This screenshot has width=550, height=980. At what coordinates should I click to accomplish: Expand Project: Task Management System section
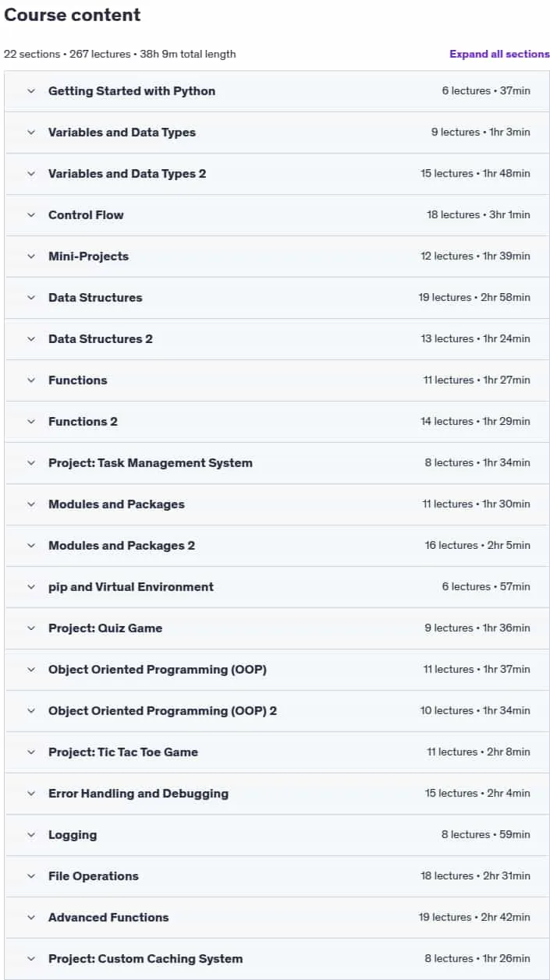point(277,463)
